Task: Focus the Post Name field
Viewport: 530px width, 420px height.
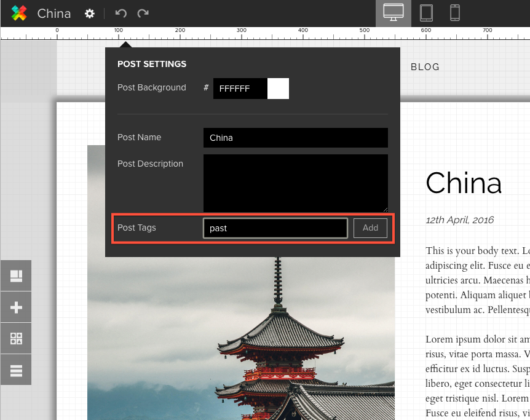Action: (x=295, y=138)
